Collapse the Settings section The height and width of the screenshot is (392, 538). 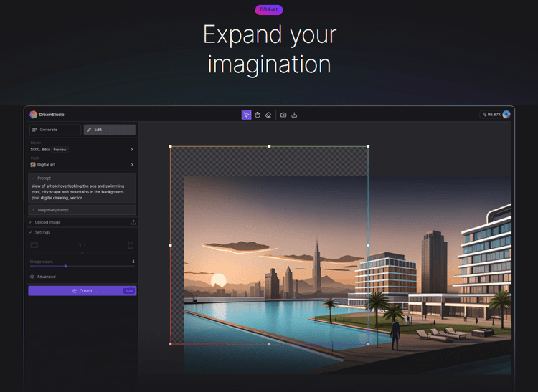30,232
